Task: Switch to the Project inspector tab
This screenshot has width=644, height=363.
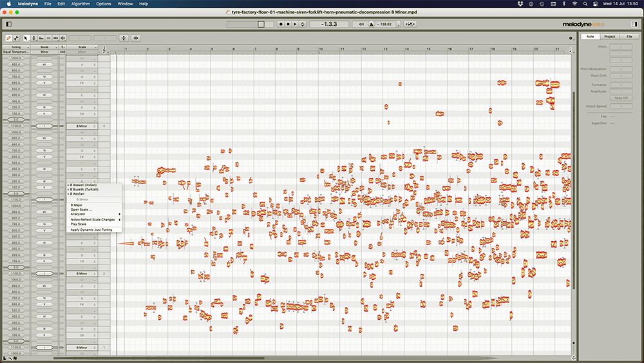Action: pos(609,37)
